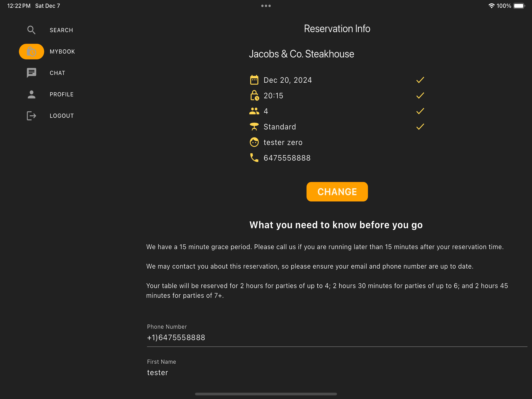The height and width of the screenshot is (399, 532).
Task: Click the checkmark in the party size 4 row
Action: (x=420, y=111)
